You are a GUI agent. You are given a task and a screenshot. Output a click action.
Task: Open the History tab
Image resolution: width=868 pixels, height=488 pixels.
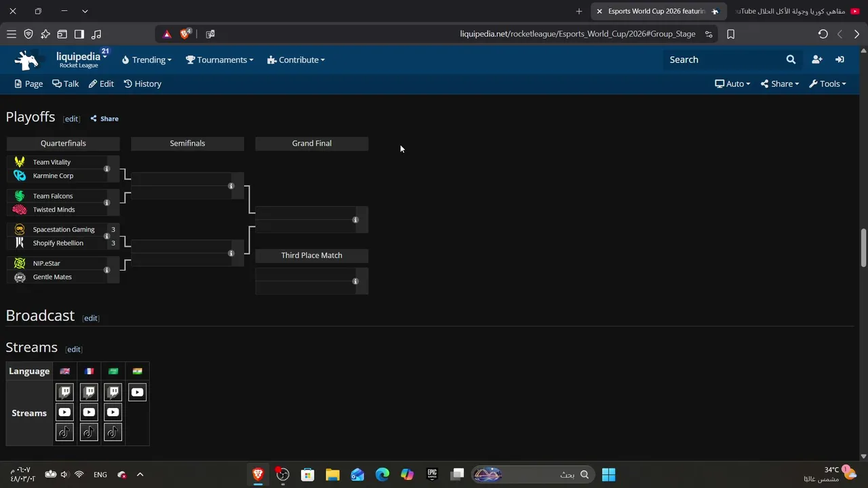(x=142, y=84)
